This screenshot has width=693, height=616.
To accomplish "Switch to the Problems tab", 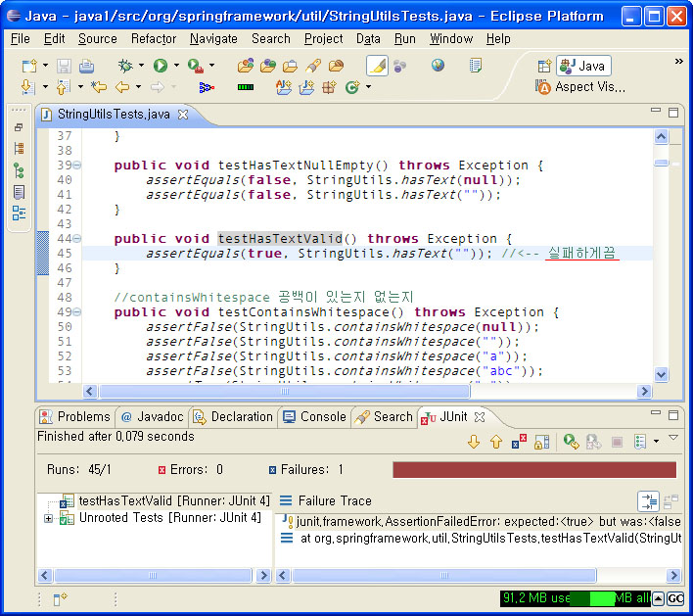I will (75, 417).
